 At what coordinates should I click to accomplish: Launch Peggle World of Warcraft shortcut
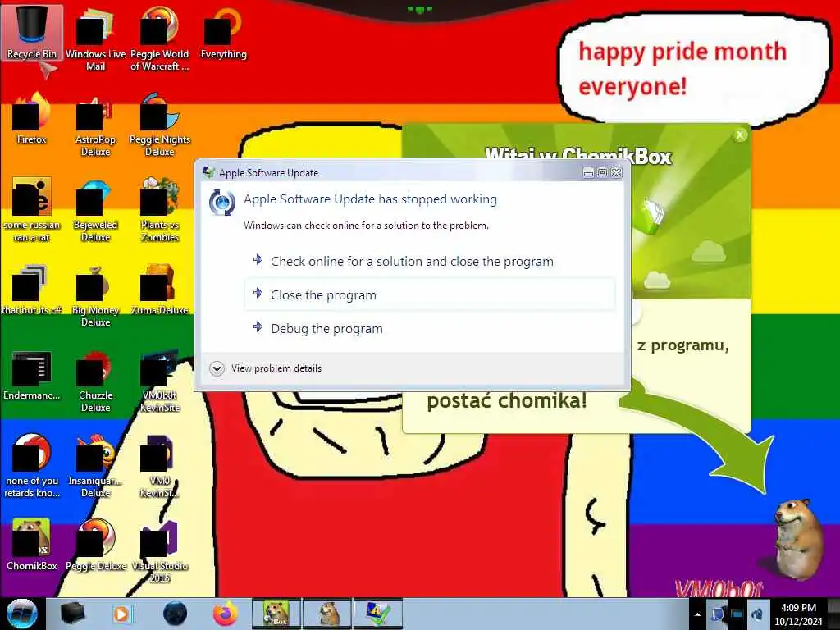[x=160, y=39]
